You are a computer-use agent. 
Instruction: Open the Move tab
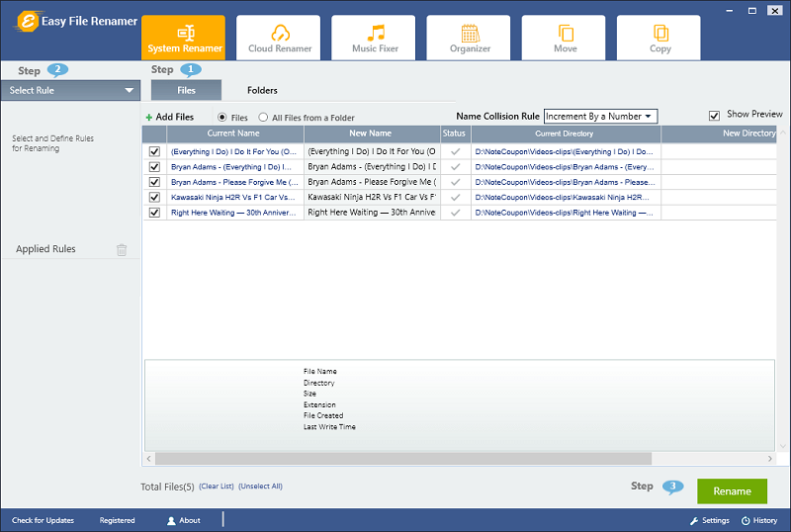(x=564, y=38)
